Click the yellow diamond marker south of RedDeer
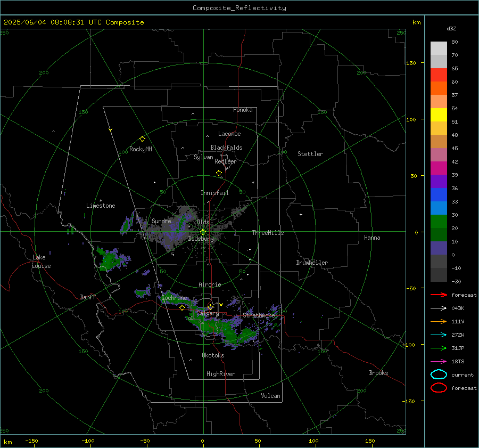The width and height of the screenshot is (479, 448). pyautogui.click(x=219, y=173)
